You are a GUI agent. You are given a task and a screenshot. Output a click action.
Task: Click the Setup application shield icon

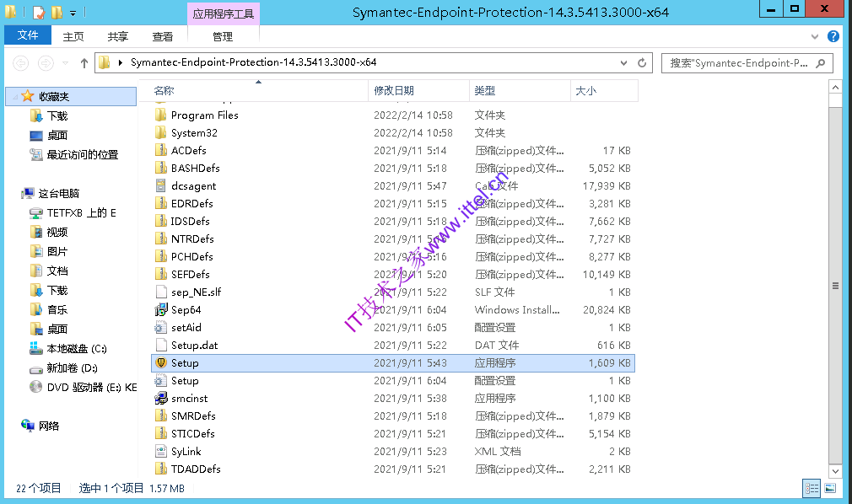160,362
